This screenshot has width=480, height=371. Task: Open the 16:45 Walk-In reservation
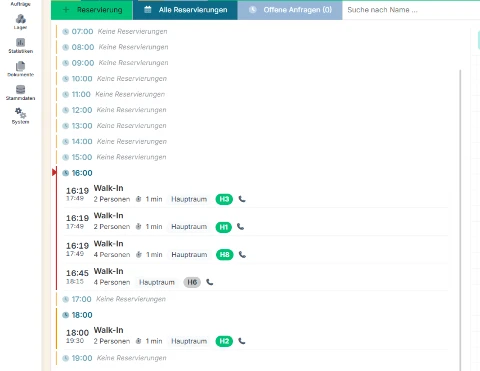(257, 277)
